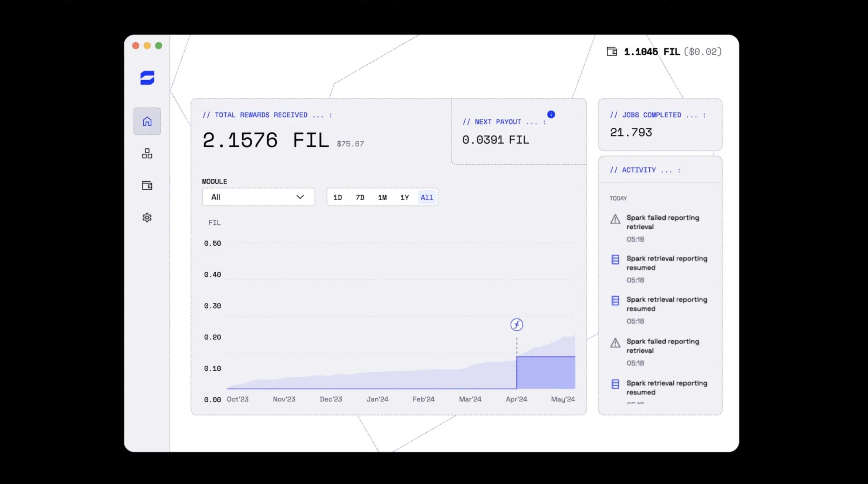Select the 1D time range
868x484 pixels.
337,197
